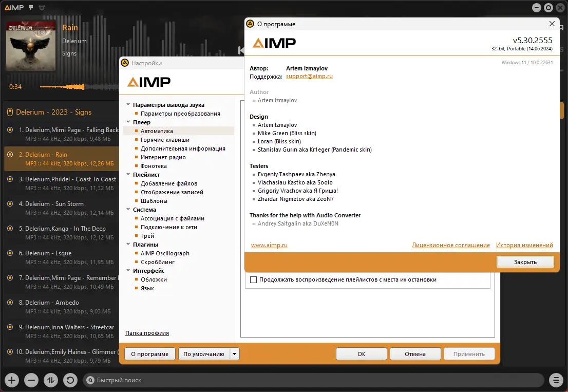Open the AIMP main menu arrow icon

tap(31, 8)
